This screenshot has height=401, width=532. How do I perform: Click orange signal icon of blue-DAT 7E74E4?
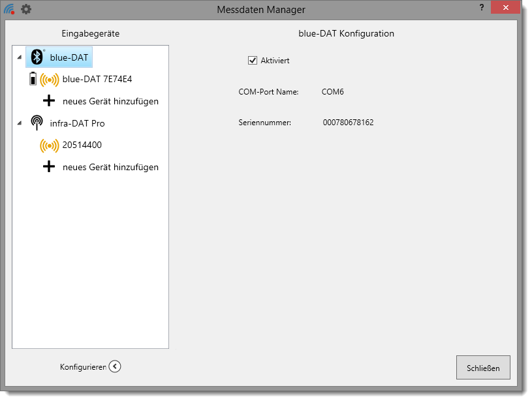click(49, 80)
